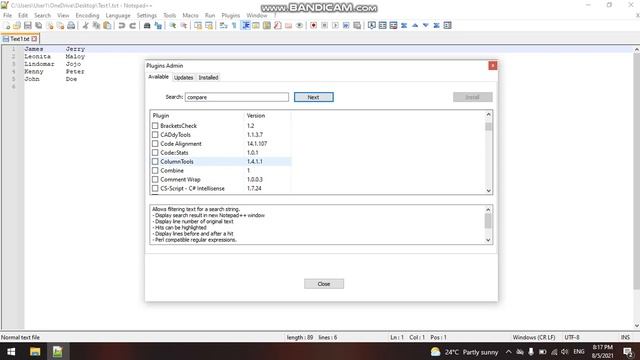Close the Text1.txt tab with its X
This screenshot has width=640, height=360.
point(34,39)
